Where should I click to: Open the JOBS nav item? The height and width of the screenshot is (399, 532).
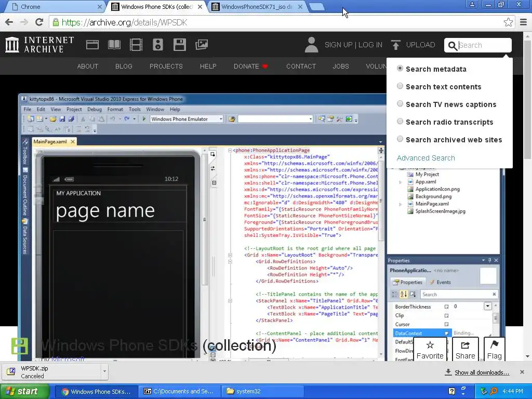tap(341, 66)
